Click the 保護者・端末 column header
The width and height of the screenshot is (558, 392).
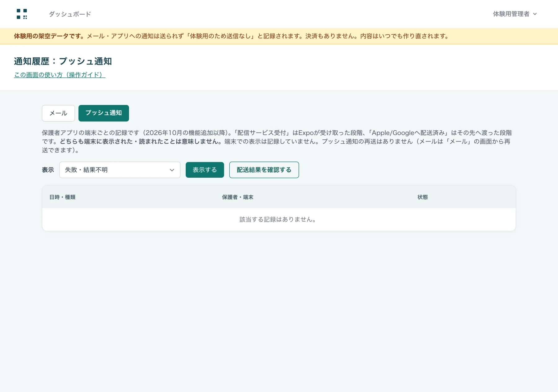(x=237, y=197)
